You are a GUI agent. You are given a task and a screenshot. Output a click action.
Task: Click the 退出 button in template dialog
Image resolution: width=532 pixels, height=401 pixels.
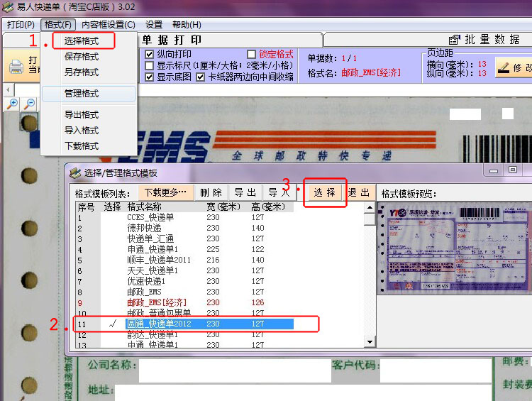[x=359, y=192]
